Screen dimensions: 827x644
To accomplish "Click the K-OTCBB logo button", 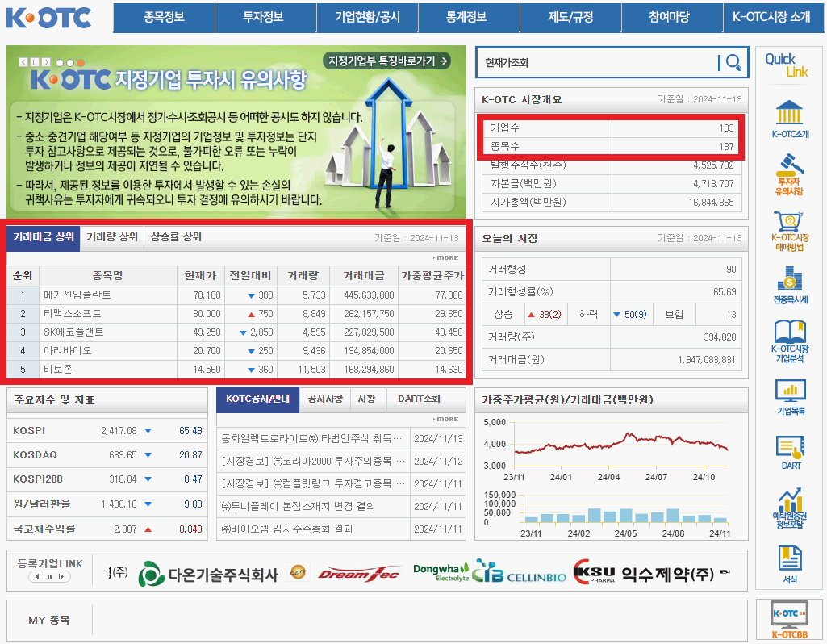I will pyautogui.click(x=788, y=617).
